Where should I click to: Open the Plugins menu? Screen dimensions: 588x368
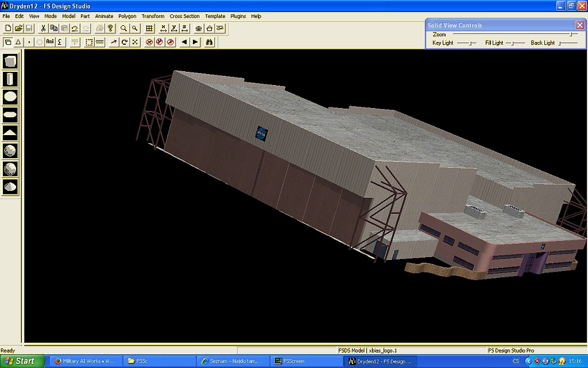[238, 16]
